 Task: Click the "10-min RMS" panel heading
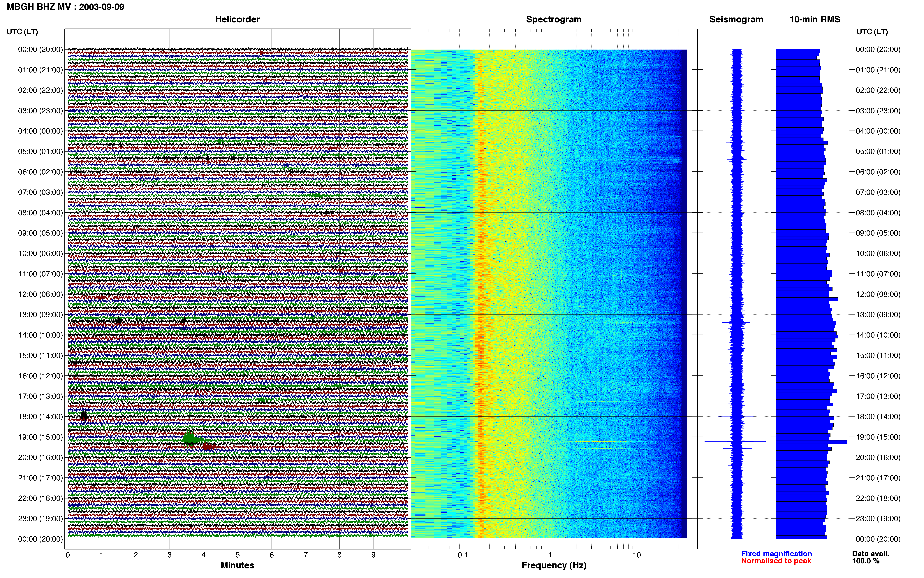point(815,19)
